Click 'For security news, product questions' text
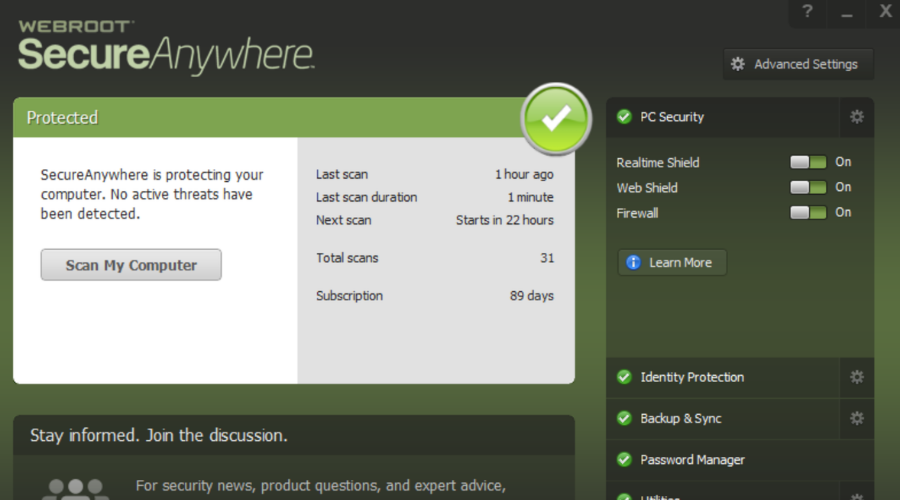The height and width of the screenshot is (500, 900). pyautogui.click(x=320, y=486)
